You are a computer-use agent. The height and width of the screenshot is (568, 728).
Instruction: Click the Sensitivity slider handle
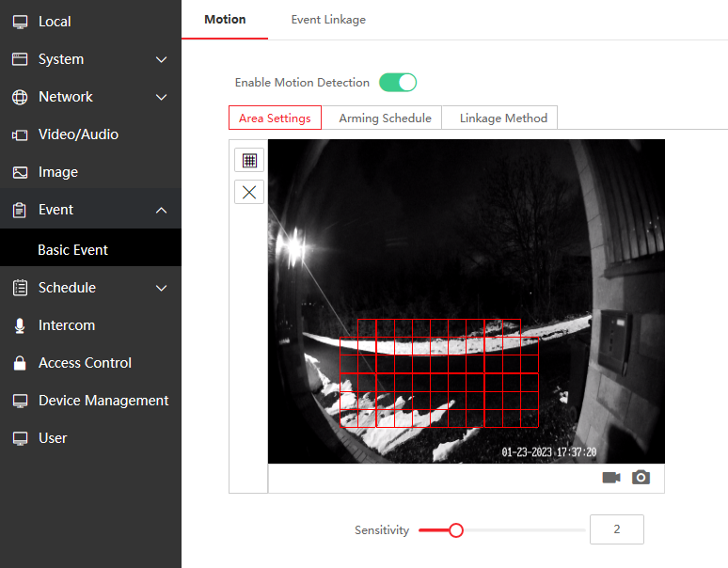pos(456,530)
